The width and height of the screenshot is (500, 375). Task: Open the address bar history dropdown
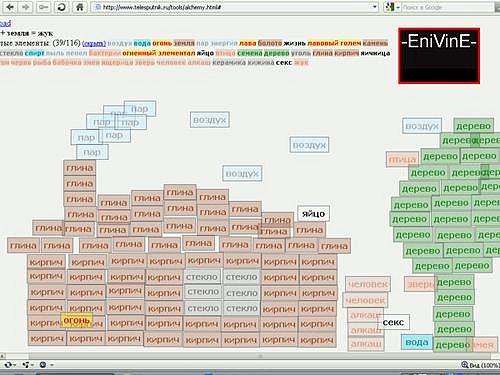pyautogui.click(x=374, y=7)
